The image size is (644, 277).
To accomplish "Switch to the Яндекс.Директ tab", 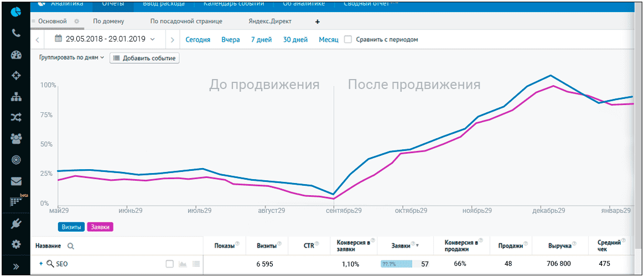I will pyautogui.click(x=270, y=22).
